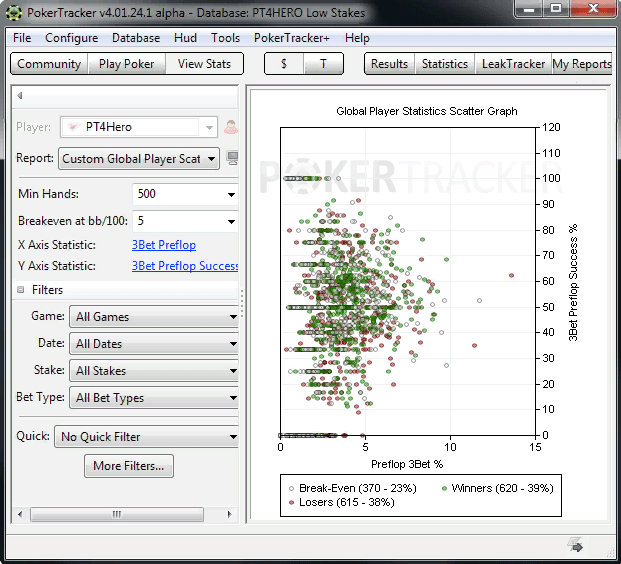Click the 3Bet Preflop Success Y axis link
The image size is (621, 564).
(x=185, y=266)
